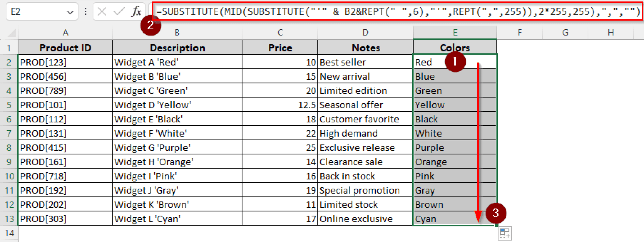Click the Colors header cell

pos(455,48)
